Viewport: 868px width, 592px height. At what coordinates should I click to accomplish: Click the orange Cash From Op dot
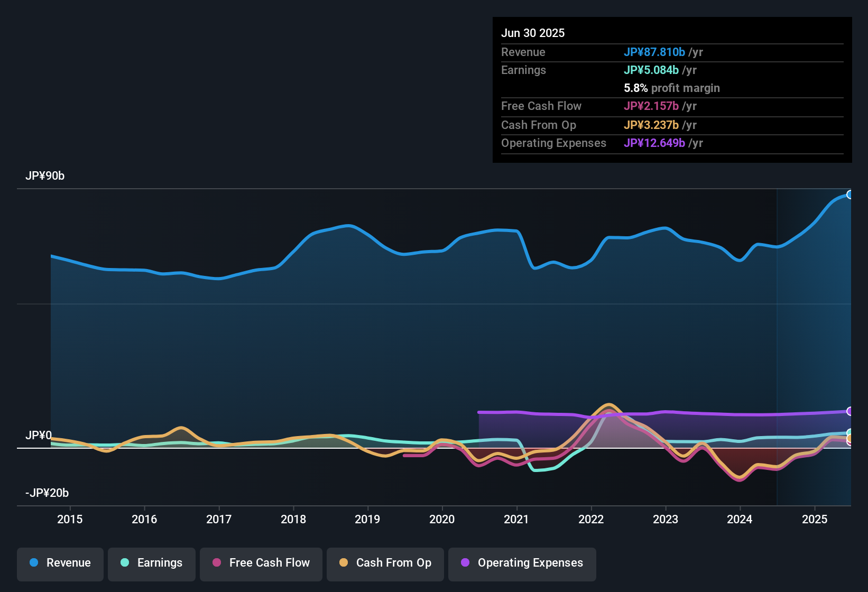click(344, 562)
